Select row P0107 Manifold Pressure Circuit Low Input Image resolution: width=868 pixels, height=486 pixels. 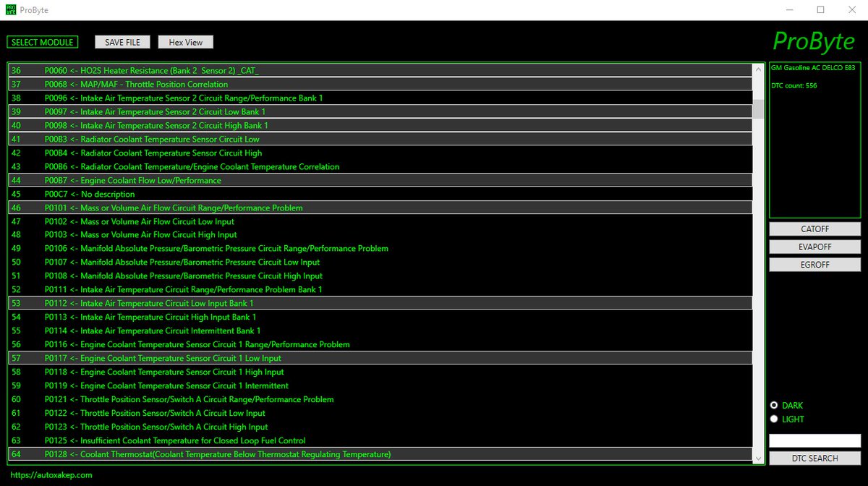(x=380, y=262)
